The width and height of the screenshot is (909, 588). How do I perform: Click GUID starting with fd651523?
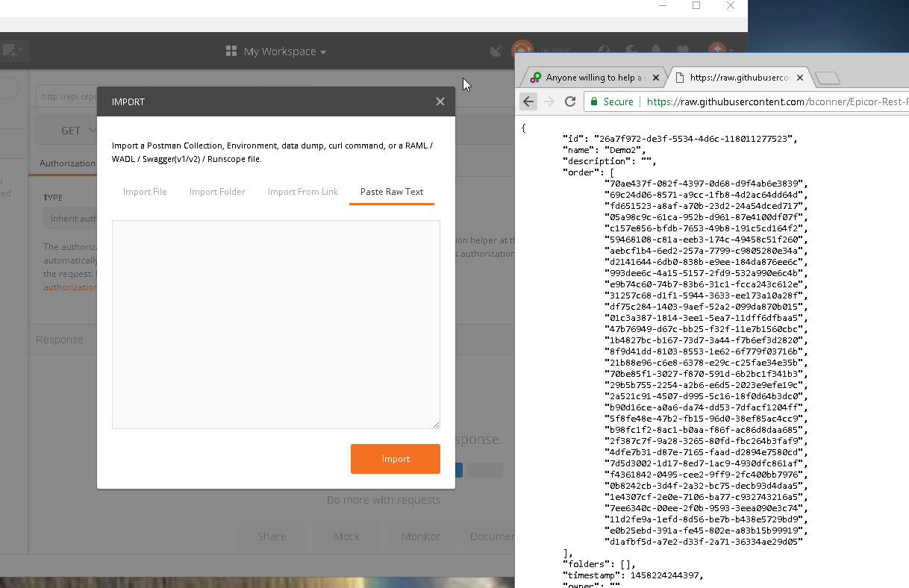[706, 206]
